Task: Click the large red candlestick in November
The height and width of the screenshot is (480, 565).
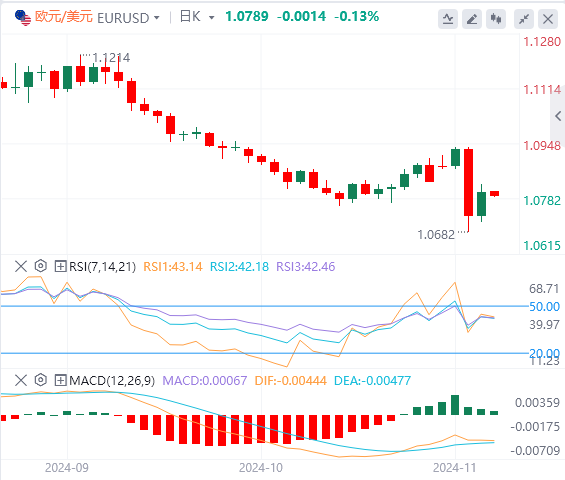Action: pyautogui.click(x=468, y=182)
